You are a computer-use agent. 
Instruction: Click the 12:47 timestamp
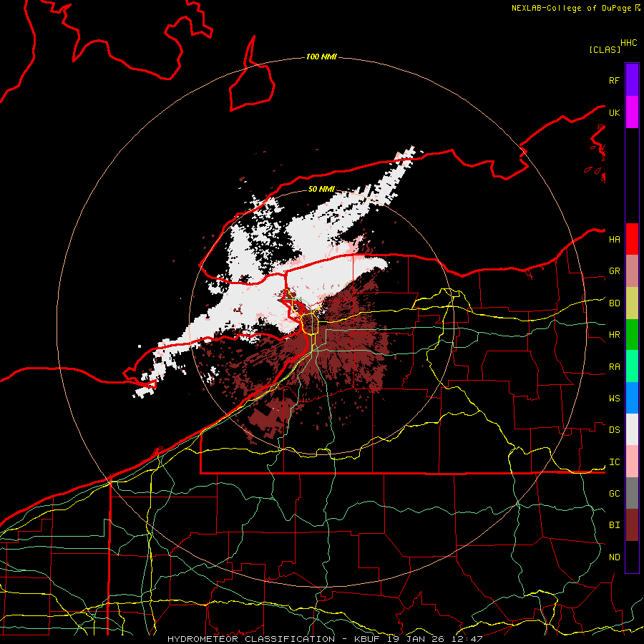468,639
